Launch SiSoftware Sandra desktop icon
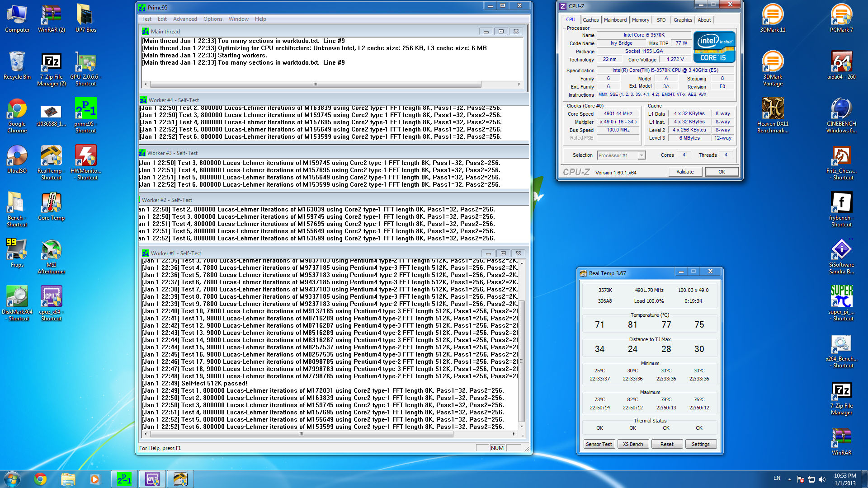The image size is (868, 488). (841, 257)
